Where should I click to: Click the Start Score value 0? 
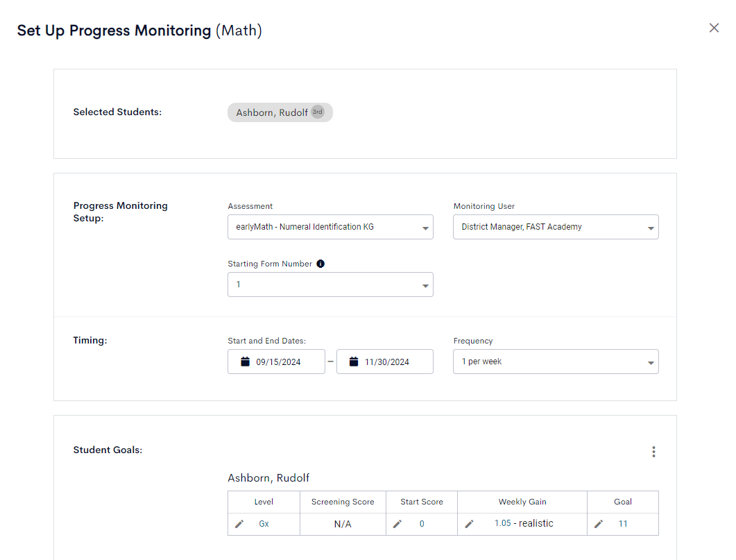422,524
